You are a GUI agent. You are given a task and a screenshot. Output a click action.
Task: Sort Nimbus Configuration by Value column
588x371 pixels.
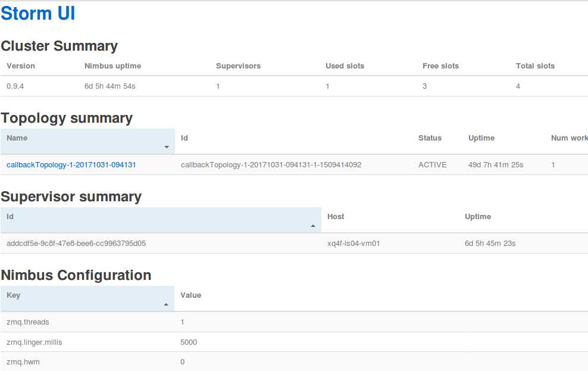(x=190, y=295)
